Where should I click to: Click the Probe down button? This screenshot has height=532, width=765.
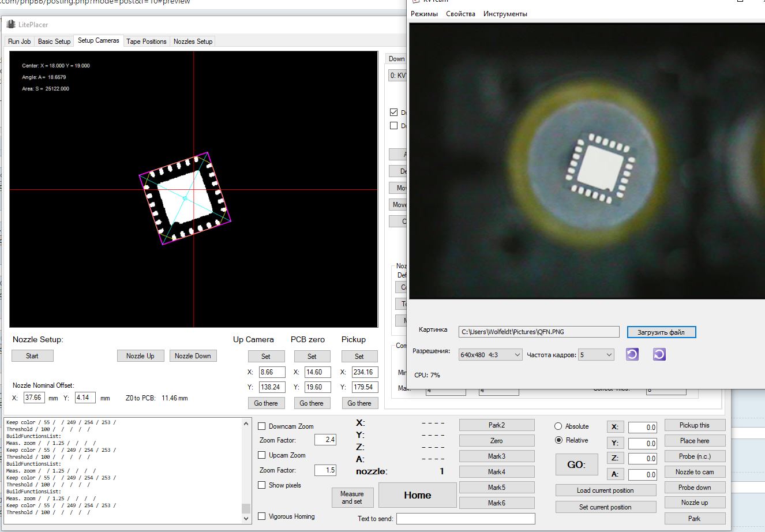coord(695,488)
